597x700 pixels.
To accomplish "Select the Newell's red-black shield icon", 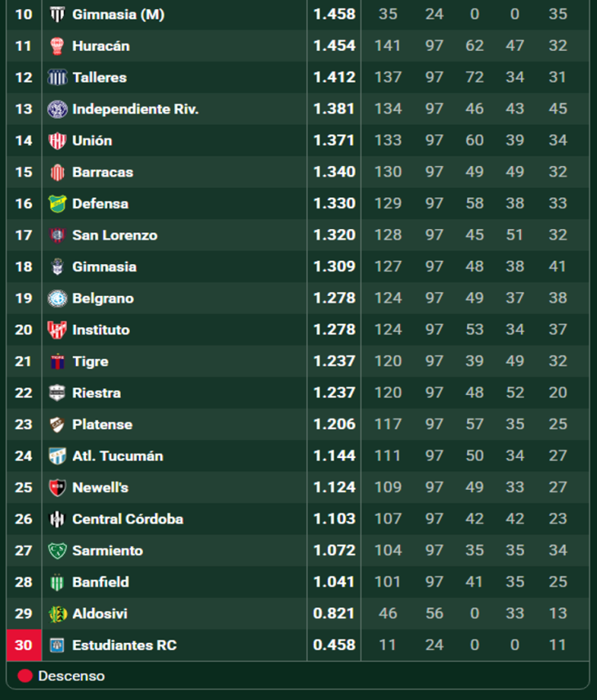I will [57, 487].
